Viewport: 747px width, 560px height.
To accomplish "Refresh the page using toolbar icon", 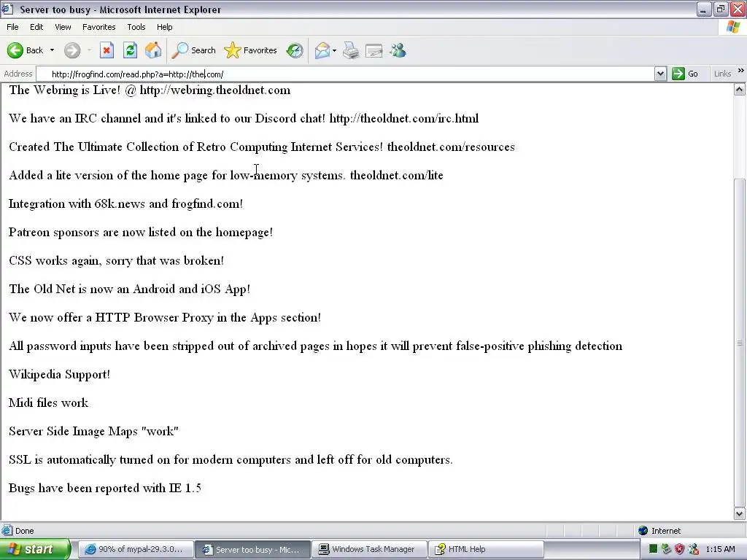I will (130, 50).
